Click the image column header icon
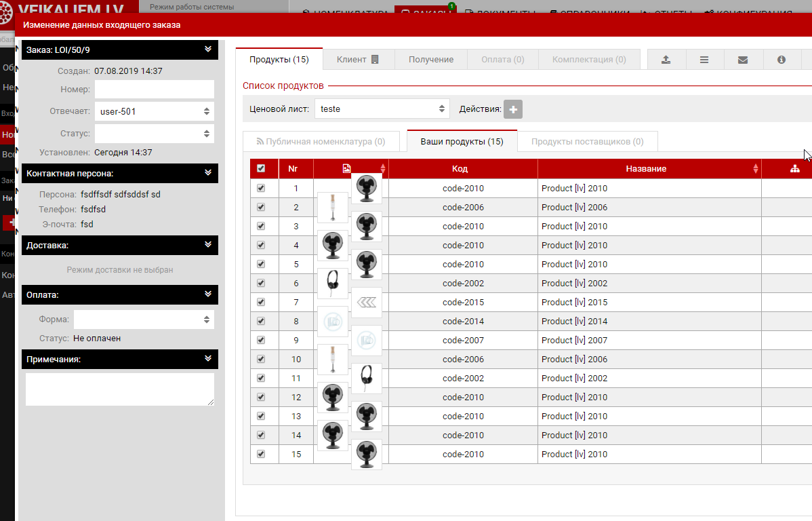This screenshot has height=521, width=812. tap(346, 169)
